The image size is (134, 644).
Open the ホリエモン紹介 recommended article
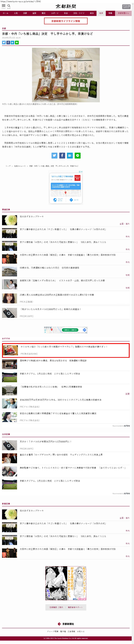pos(64,346)
